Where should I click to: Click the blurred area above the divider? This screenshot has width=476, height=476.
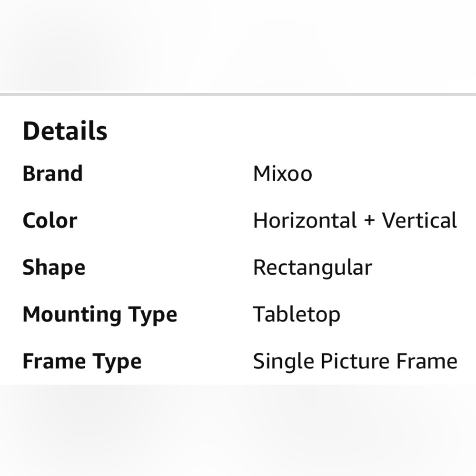point(238,45)
